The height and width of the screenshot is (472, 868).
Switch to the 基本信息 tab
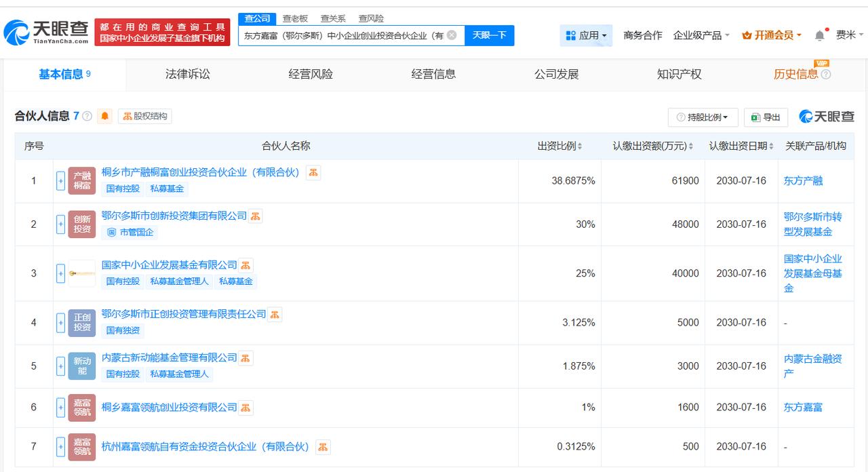coord(64,75)
